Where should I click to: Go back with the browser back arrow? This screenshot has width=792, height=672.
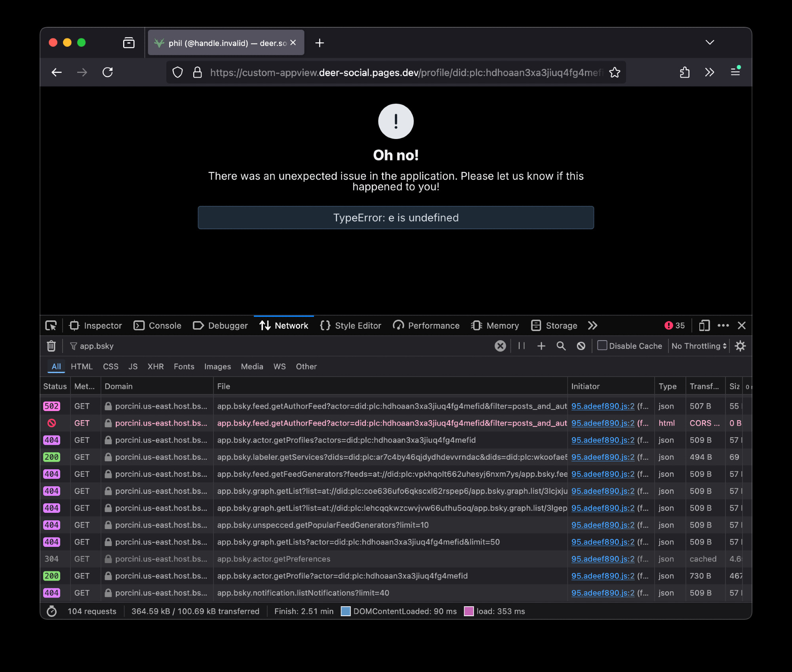point(57,72)
